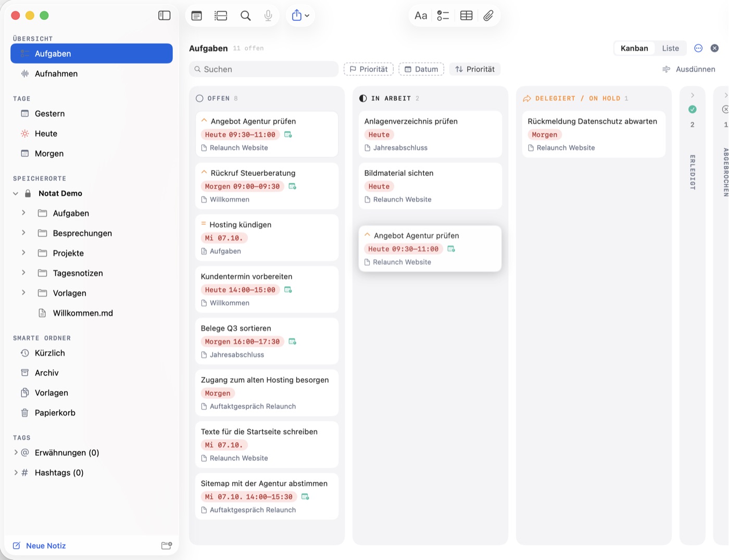Image resolution: width=729 pixels, height=560 pixels.
Task: Click the green Erledigt checkmark icon
Action: point(693,109)
